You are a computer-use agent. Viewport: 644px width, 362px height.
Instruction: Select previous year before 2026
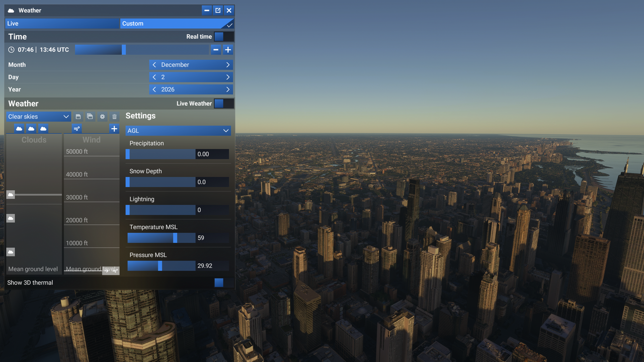pyautogui.click(x=154, y=89)
